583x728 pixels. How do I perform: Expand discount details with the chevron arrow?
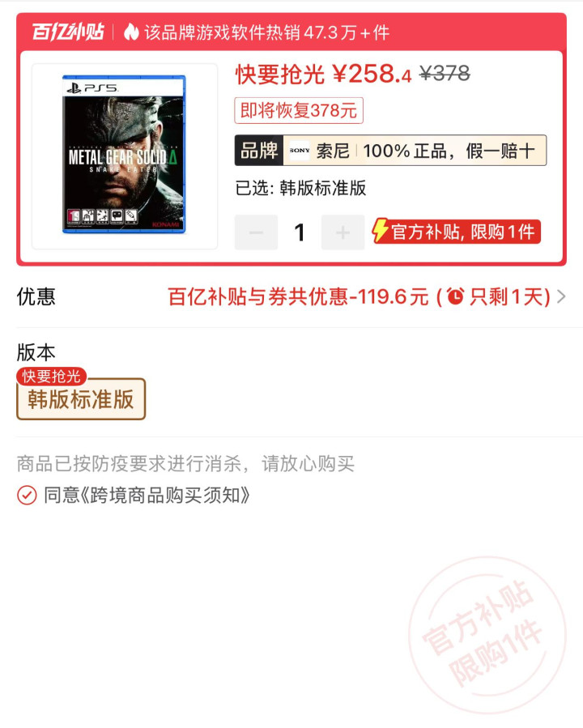pyautogui.click(x=561, y=296)
